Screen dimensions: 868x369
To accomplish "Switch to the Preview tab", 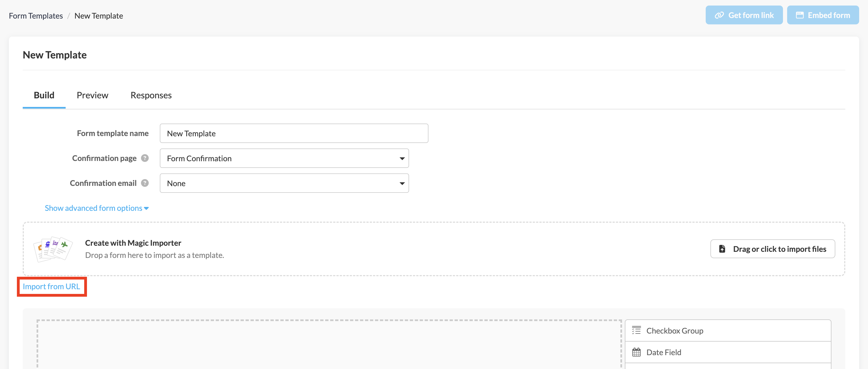I will tap(92, 95).
